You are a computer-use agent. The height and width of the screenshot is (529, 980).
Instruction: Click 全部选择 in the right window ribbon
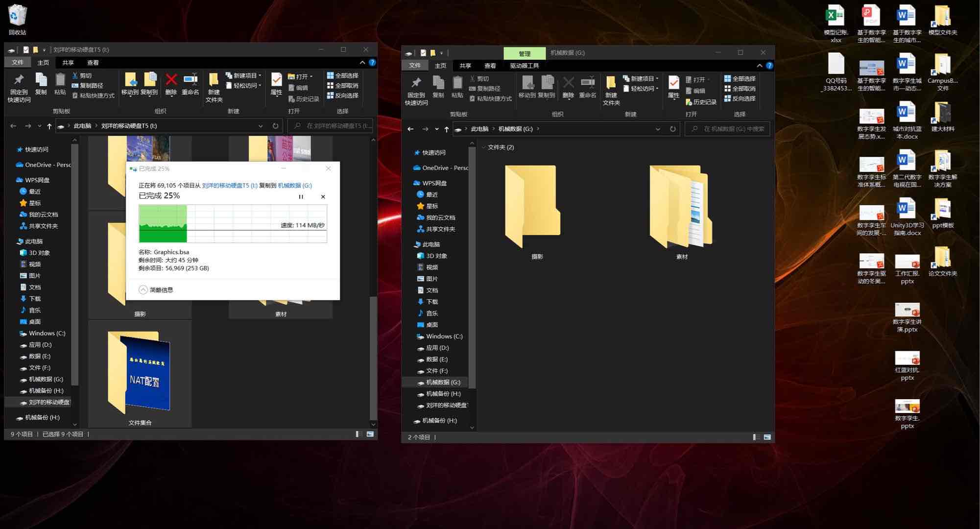[x=740, y=78]
